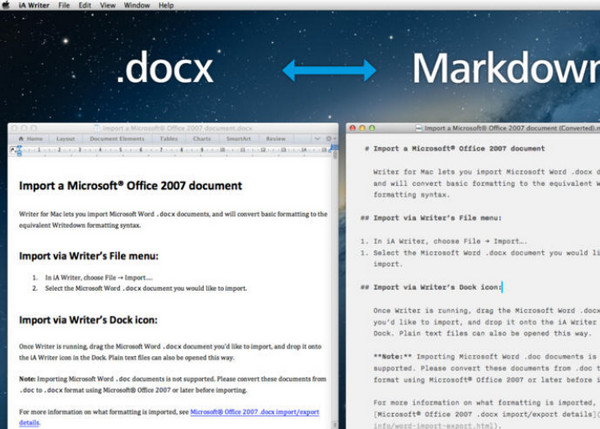Open the Edit menu
Viewport: 600px width, 429px height.
85,5
